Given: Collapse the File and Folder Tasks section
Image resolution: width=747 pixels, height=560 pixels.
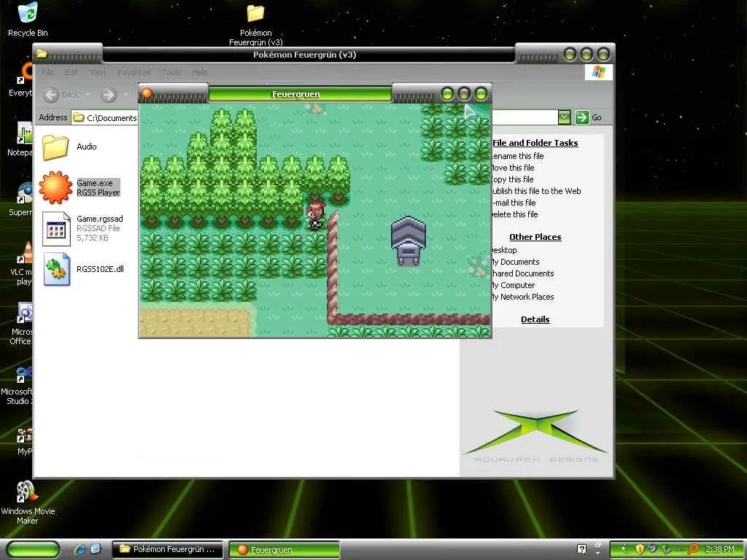Looking at the screenshot, I should tap(535, 143).
